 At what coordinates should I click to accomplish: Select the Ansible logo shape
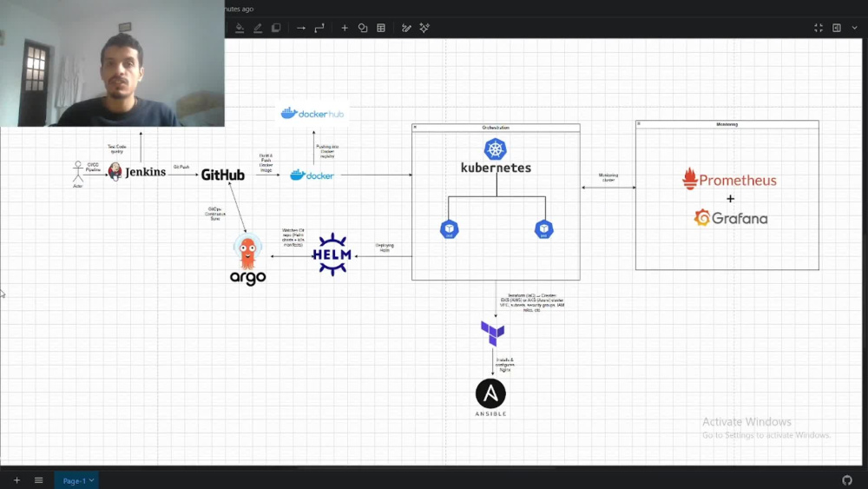[490, 397]
